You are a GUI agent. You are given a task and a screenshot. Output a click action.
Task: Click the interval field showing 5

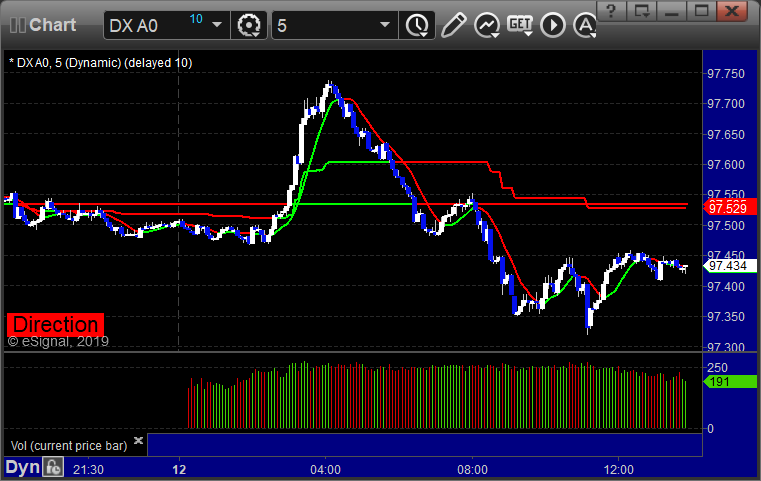pyautogui.click(x=335, y=25)
